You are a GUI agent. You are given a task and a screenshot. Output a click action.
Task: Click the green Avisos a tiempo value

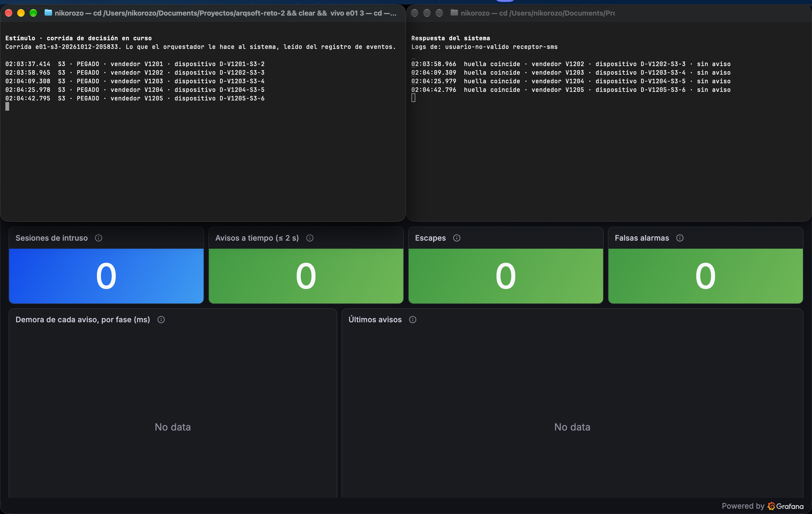[x=306, y=276]
